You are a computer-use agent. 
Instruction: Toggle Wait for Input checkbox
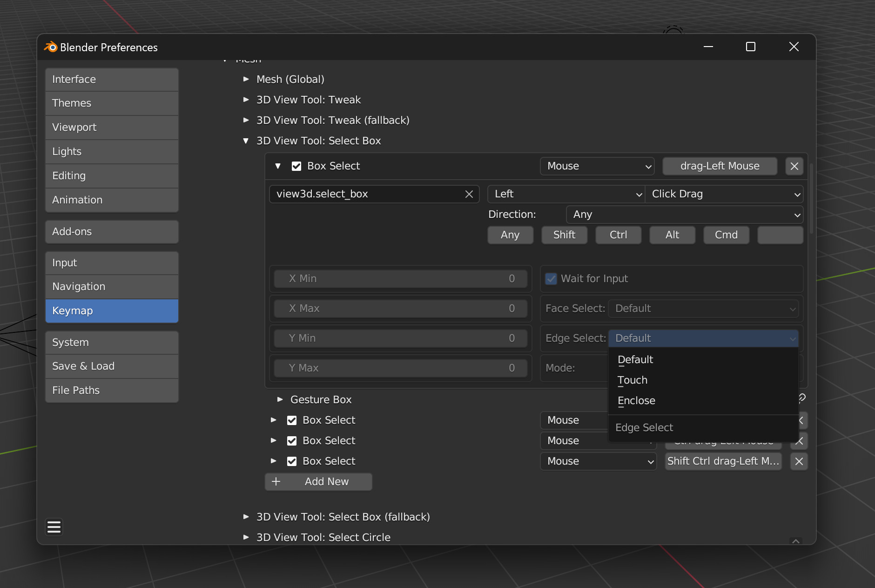click(551, 279)
